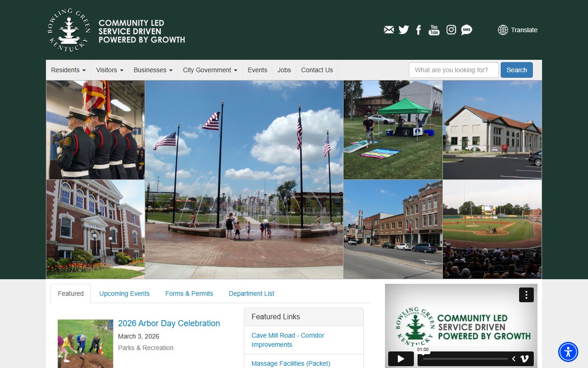Expand the Residents dropdown menu
This screenshot has width=588, height=368.
click(x=68, y=70)
